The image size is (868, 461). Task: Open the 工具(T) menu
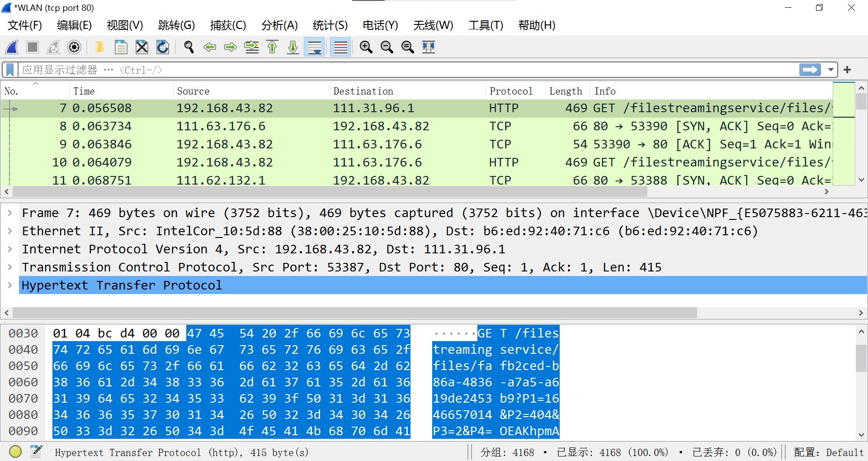point(486,25)
